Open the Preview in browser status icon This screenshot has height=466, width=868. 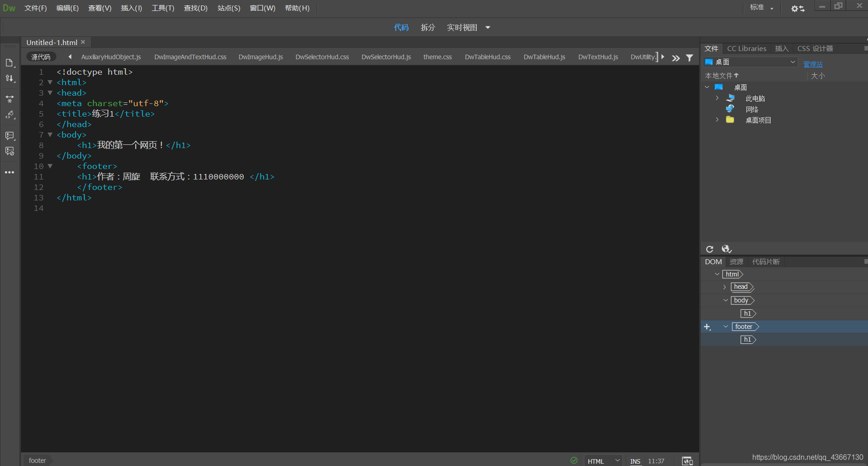[687, 461]
